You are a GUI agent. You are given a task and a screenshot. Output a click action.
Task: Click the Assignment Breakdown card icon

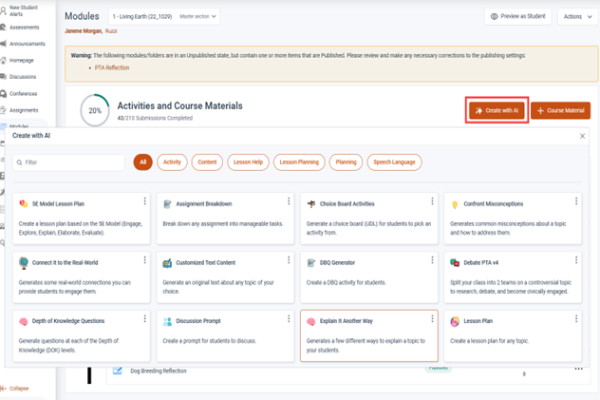[x=167, y=204]
